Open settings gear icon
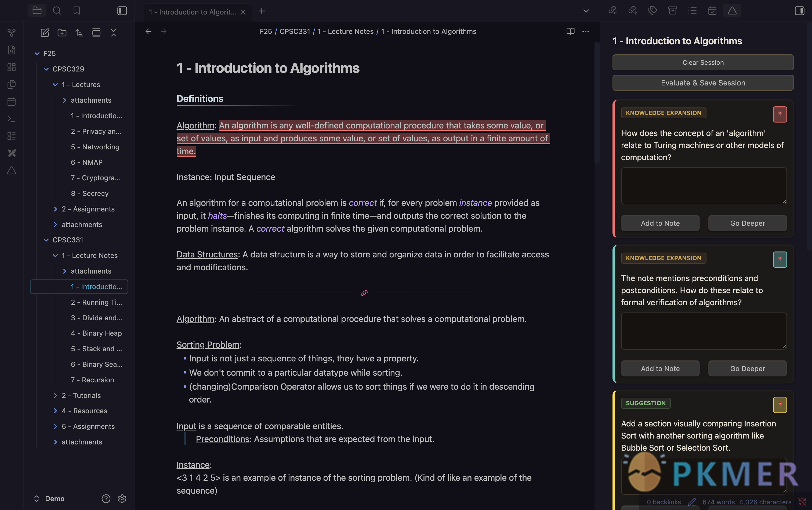This screenshot has height=510, width=812. [x=122, y=498]
